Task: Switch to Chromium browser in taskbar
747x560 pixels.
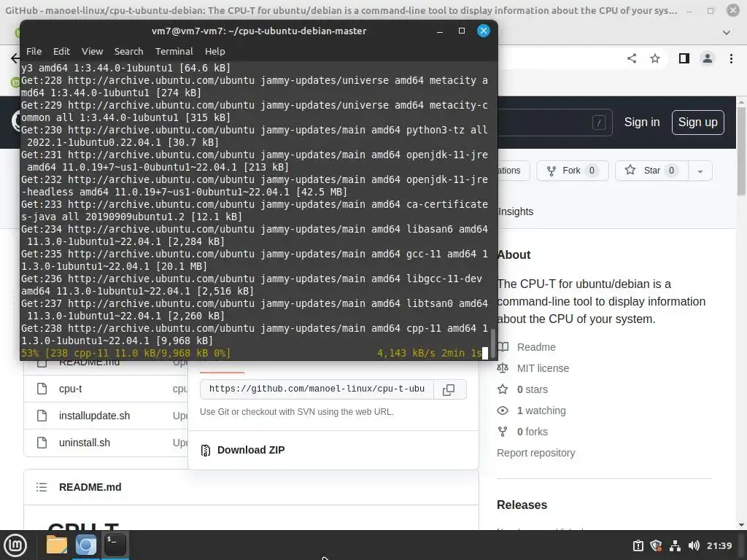Action: [x=86, y=545]
